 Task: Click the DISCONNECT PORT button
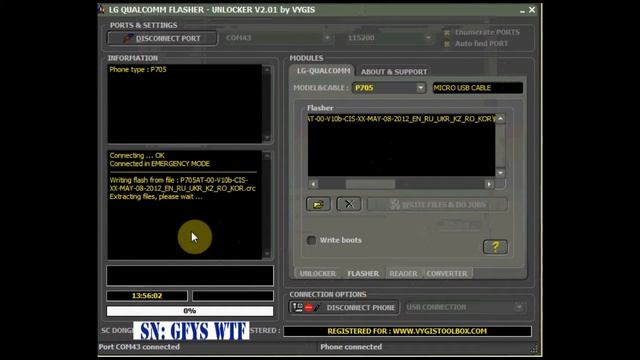162,38
